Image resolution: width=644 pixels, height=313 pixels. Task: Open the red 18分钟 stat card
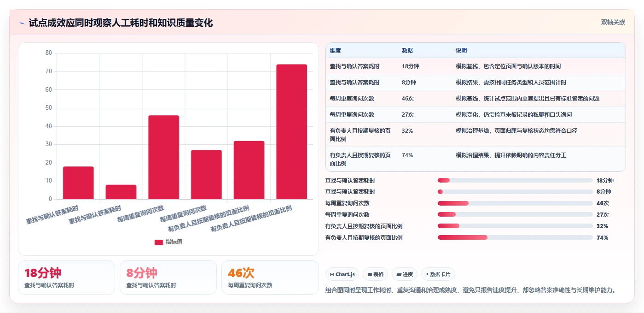pos(66,278)
